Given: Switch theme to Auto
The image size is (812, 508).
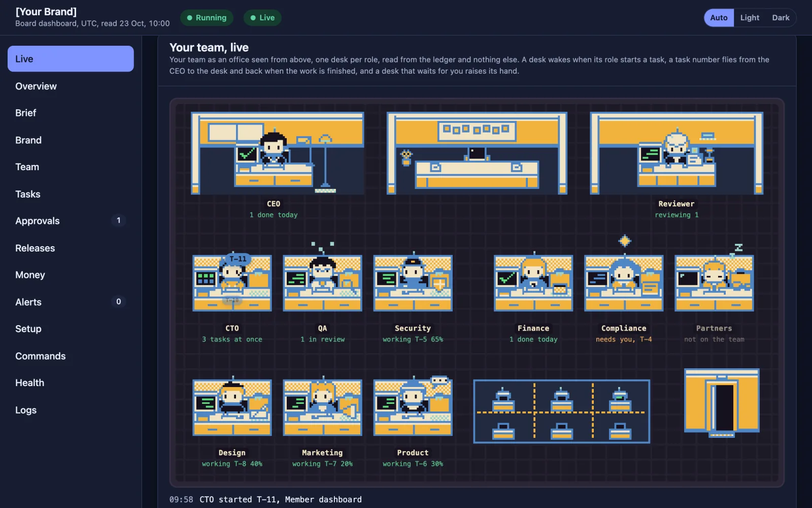Looking at the screenshot, I should [x=719, y=18].
